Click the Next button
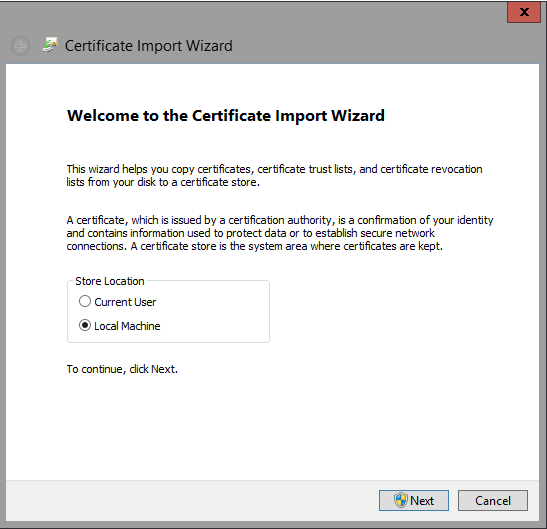 click(x=414, y=500)
